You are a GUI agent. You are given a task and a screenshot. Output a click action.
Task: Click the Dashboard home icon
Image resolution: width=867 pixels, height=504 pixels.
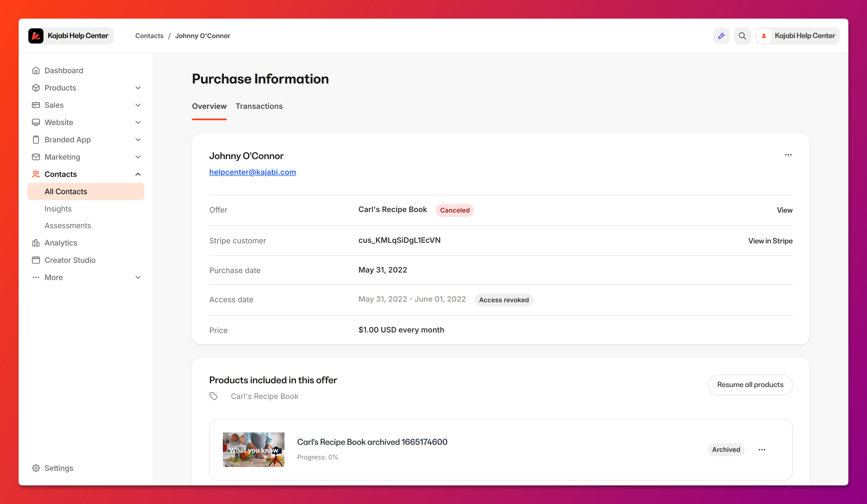(36, 70)
